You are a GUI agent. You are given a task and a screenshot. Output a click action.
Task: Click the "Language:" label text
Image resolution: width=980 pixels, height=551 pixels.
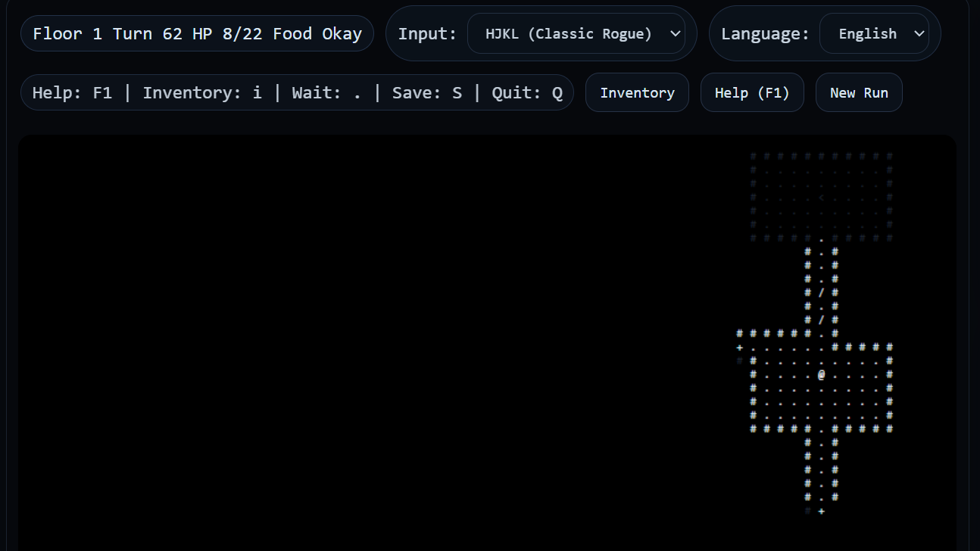pyautogui.click(x=764, y=34)
